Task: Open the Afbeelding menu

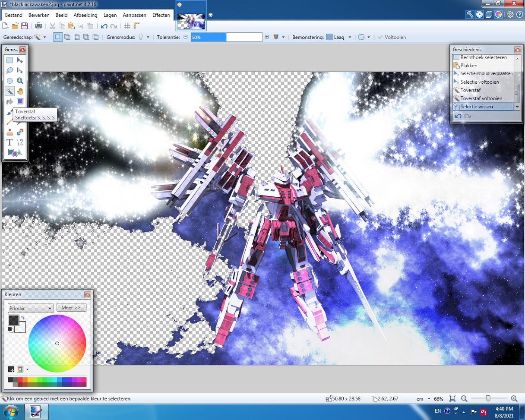Action: coord(85,15)
